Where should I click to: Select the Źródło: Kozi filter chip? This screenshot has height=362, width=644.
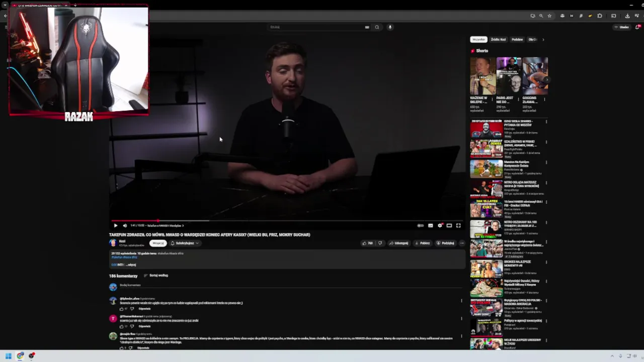point(498,39)
